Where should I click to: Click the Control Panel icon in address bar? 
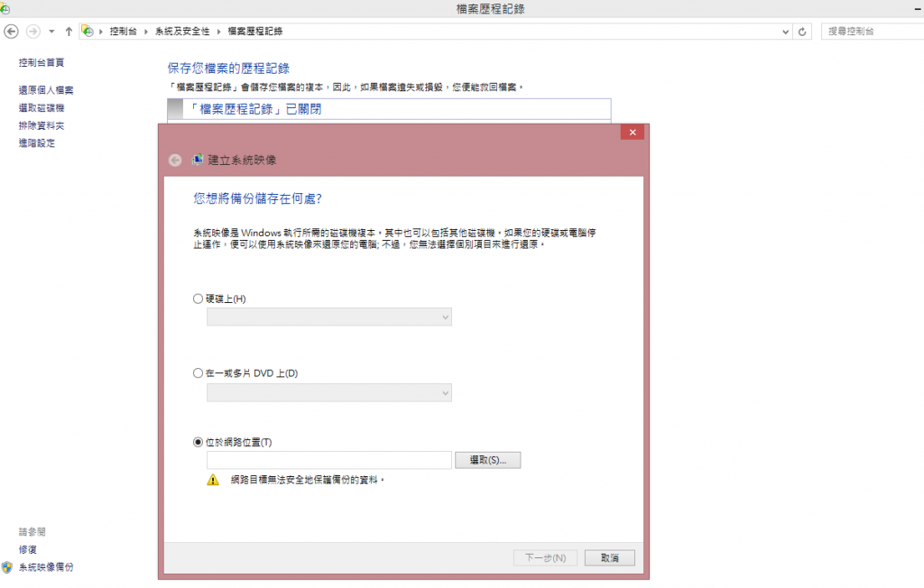[88, 31]
